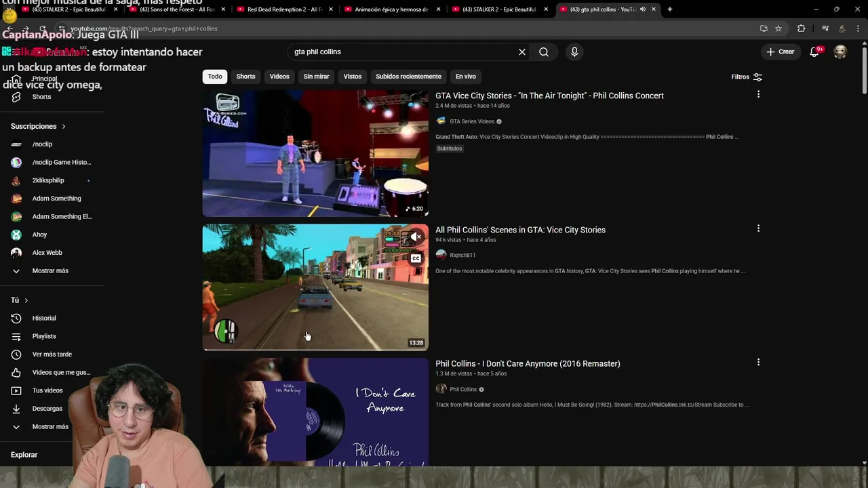This screenshot has width=868, height=488.
Task: Click the Subtítulos badge
Action: [450, 148]
